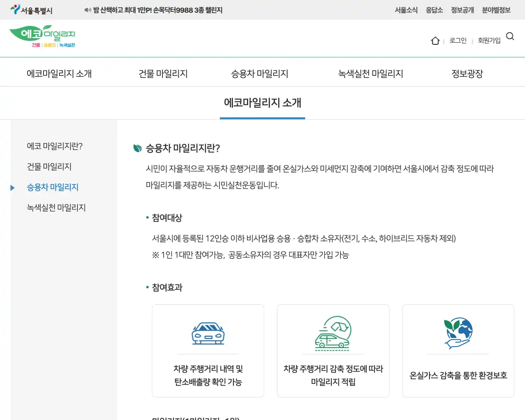Click the 참여효과 subheading
This screenshot has height=420, width=525.
[167, 288]
